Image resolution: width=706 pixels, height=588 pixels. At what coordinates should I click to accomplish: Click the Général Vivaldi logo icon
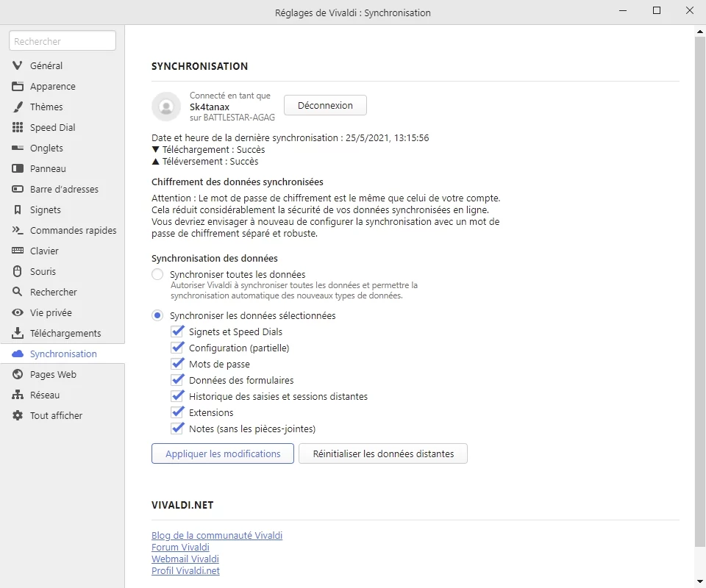tap(17, 65)
